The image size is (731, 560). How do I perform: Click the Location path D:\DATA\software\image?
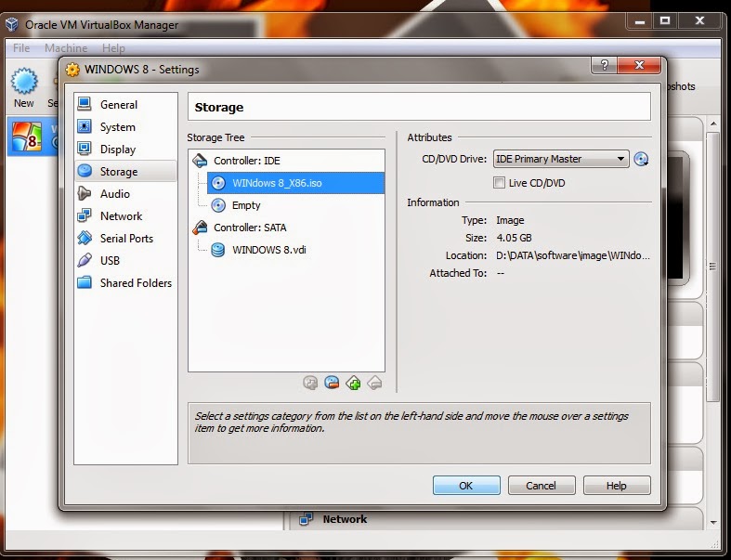point(572,255)
